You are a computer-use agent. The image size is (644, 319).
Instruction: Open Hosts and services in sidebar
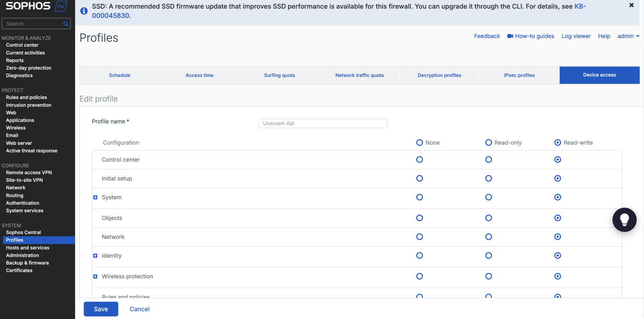[x=28, y=248]
